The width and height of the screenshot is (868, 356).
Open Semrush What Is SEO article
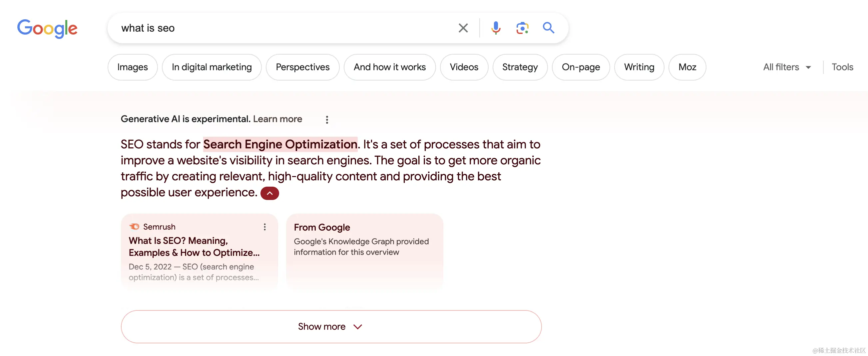coord(194,247)
